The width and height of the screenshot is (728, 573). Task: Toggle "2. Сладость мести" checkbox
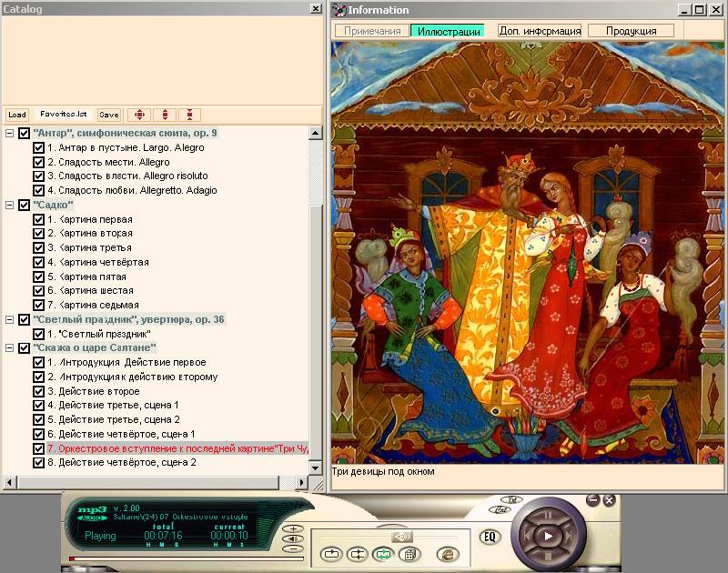[x=38, y=163]
